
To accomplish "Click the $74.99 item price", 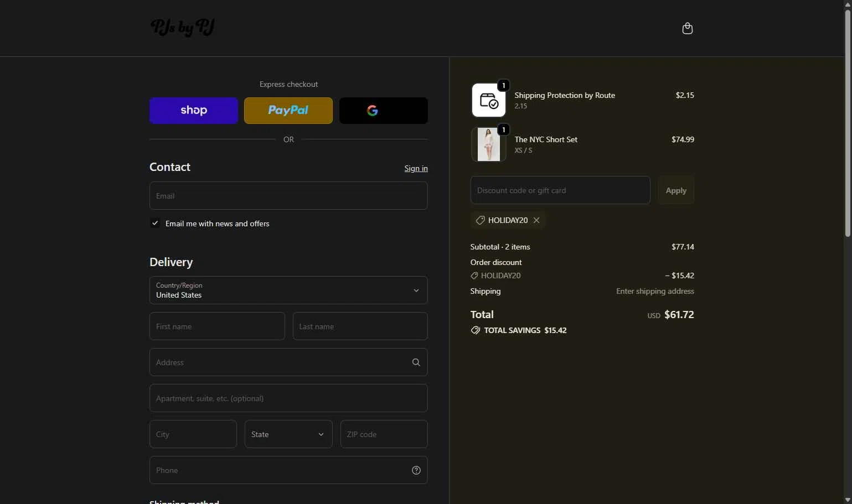I will pyautogui.click(x=683, y=139).
